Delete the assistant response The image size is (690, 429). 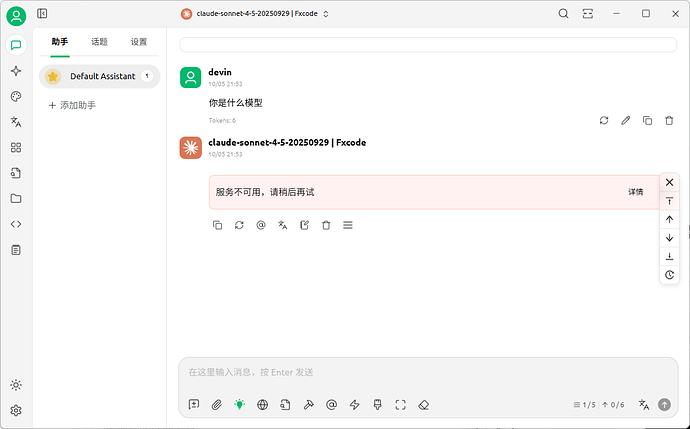326,225
